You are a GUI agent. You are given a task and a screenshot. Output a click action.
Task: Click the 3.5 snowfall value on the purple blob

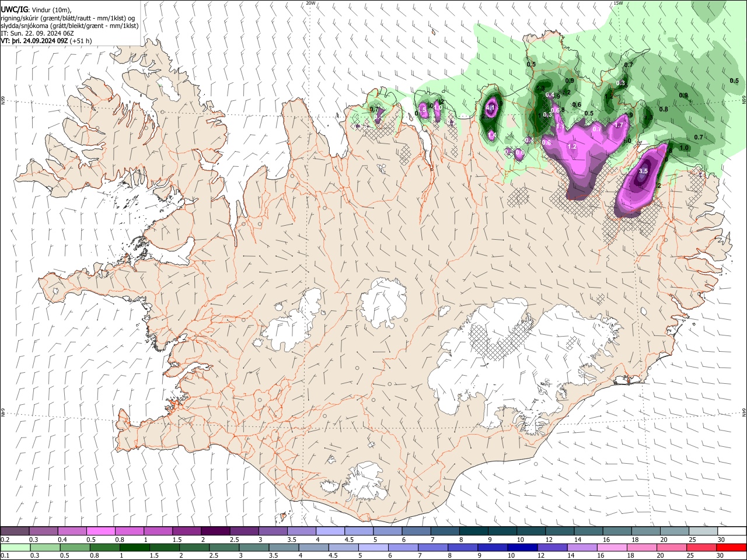tap(644, 171)
